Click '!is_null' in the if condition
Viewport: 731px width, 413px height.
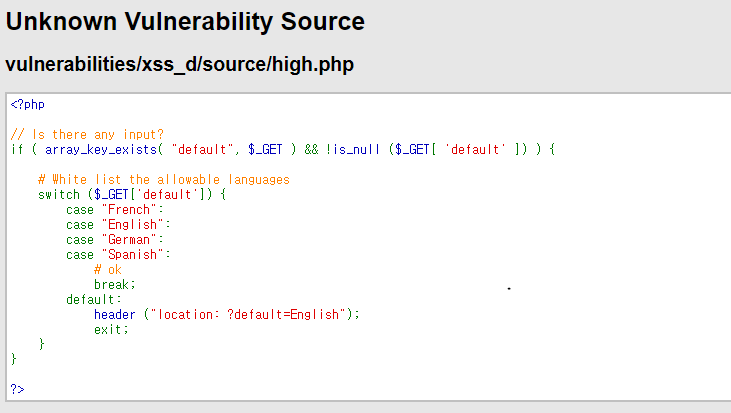tap(352, 150)
